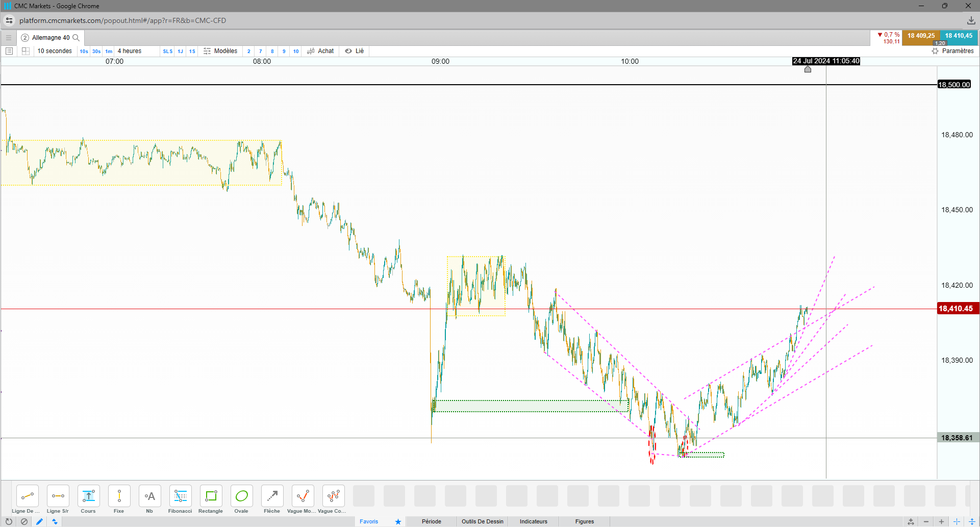Choose the Flèche arrow tool
This screenshot has width=980, height=527.
pyautogui.click(x=272, y=496)
